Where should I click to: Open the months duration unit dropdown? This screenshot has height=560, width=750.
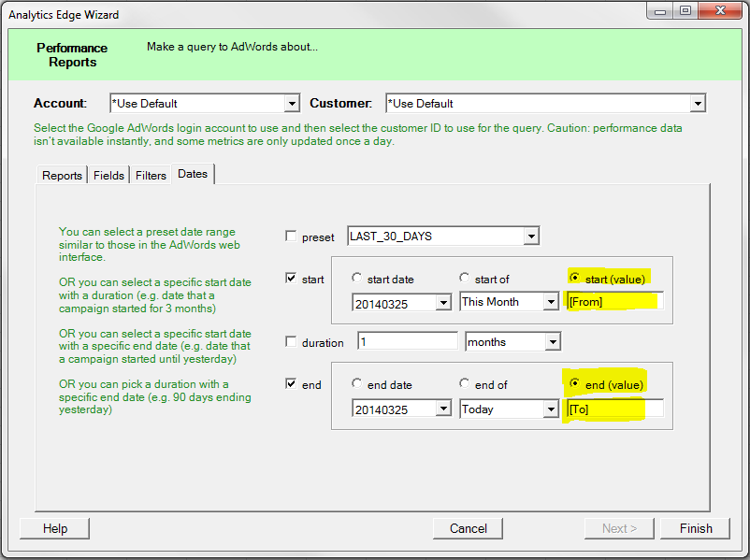pos(552,342)
